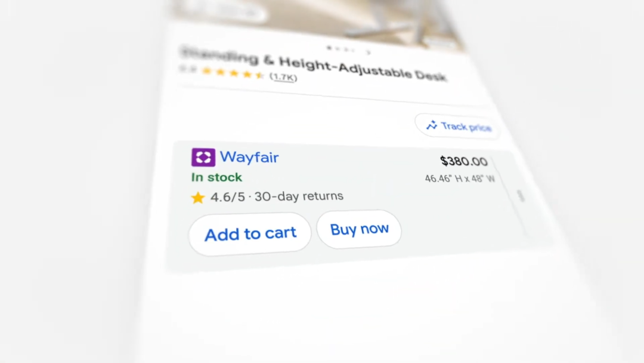644x363 pixels.
Task: Click the Track price button
Action: 458,126
